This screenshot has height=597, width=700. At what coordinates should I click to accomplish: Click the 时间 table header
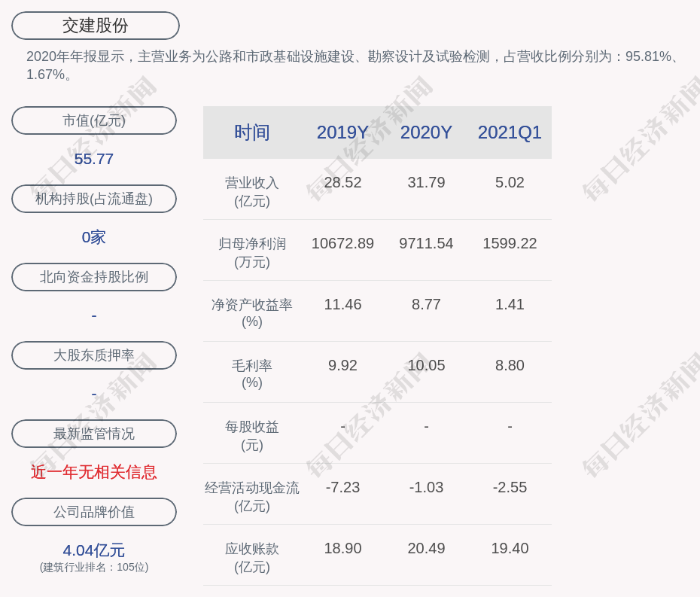(252, 132)
